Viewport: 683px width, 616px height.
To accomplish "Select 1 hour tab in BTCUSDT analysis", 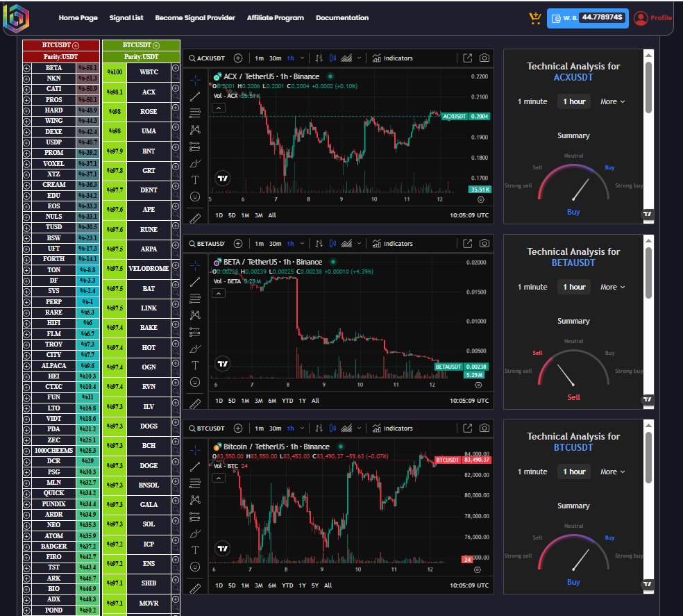I will tap(574, 472).
